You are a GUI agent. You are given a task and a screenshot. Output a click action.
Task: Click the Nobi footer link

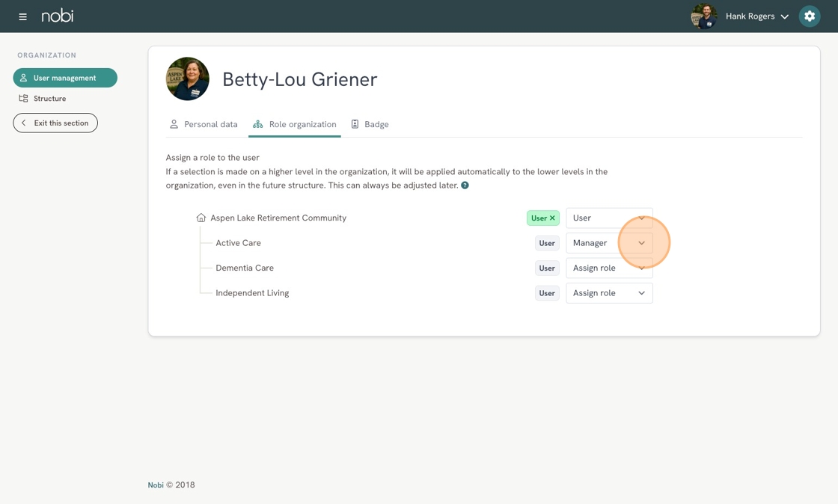point(156,485)
